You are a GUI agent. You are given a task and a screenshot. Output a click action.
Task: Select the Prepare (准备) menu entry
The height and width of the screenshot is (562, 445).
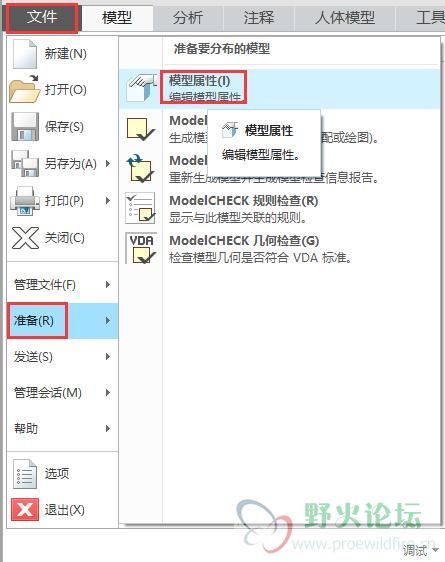click(x=62, y=320)
